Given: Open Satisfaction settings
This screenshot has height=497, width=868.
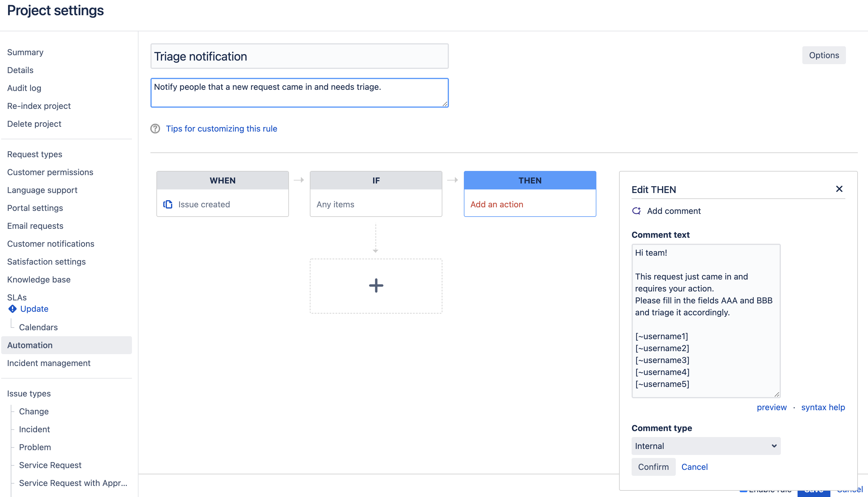Looking at the screenshot, I should 47,261.
